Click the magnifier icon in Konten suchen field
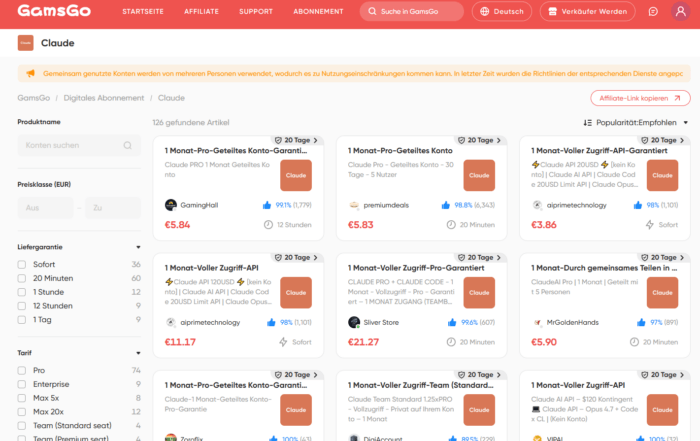 pyautogui.click(x=128, y=146)
